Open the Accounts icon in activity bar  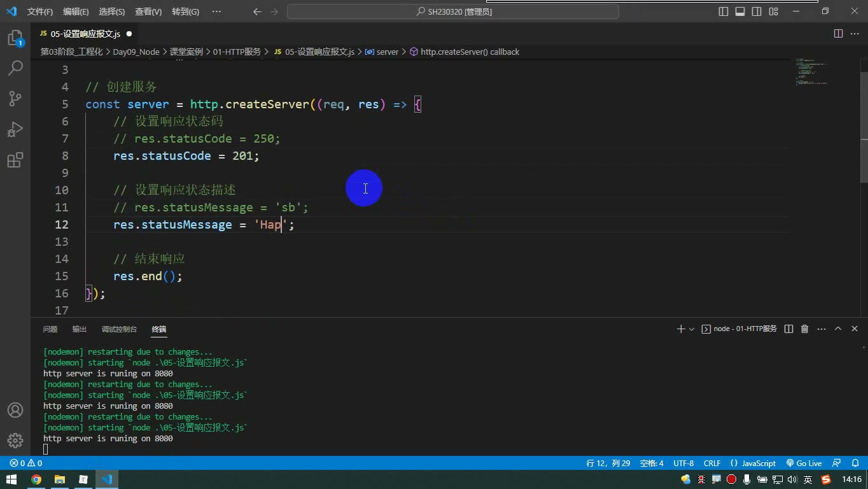(15, 410)
